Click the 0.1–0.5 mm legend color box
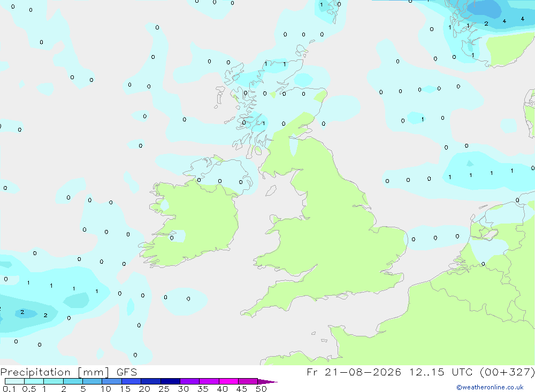Image resolution: width=535 pixels, height=392 pixels. click(x=14, y=381)
